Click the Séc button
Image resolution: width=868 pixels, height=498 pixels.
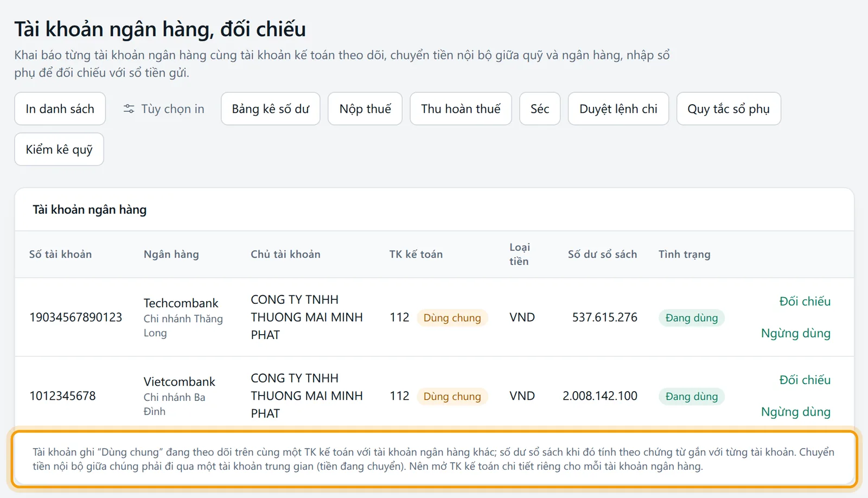[x=540, y=109]
